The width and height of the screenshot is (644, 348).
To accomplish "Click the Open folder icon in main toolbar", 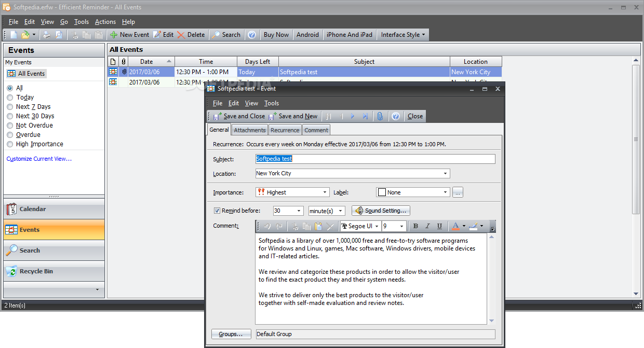I will (25, 35).
